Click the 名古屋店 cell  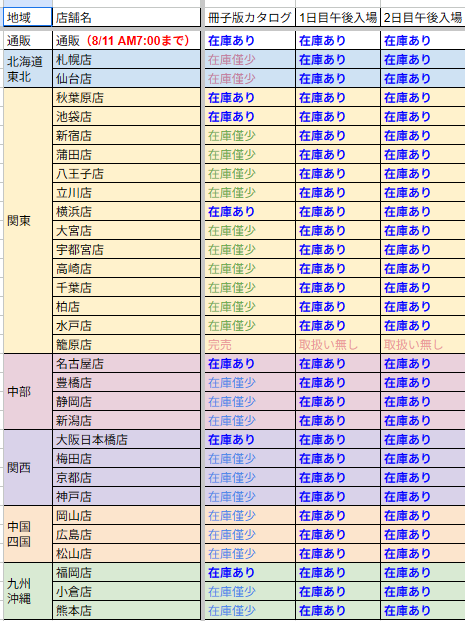point(126,364)
